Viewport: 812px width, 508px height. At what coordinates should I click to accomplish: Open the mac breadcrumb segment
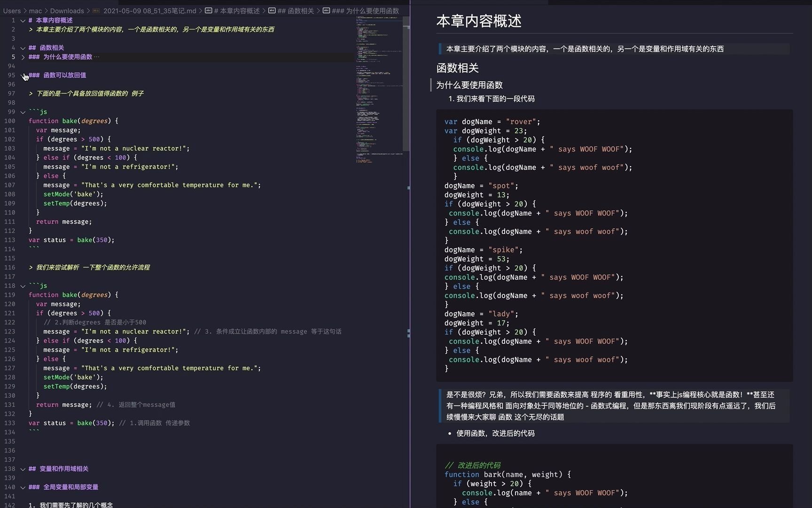coord(35,11)
